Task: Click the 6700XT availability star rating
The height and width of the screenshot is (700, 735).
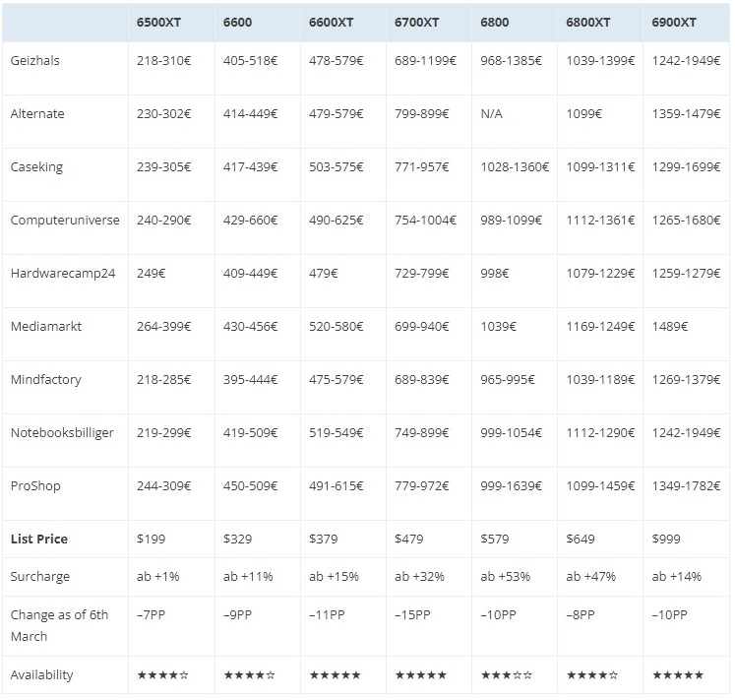Action: coord(420,675)
